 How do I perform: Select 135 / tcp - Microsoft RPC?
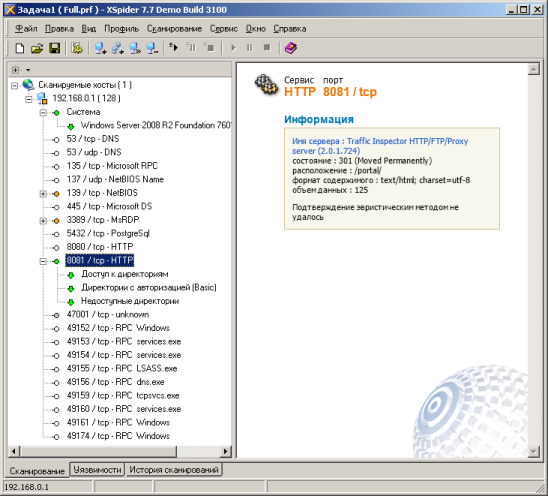click(x=112, y=166)
